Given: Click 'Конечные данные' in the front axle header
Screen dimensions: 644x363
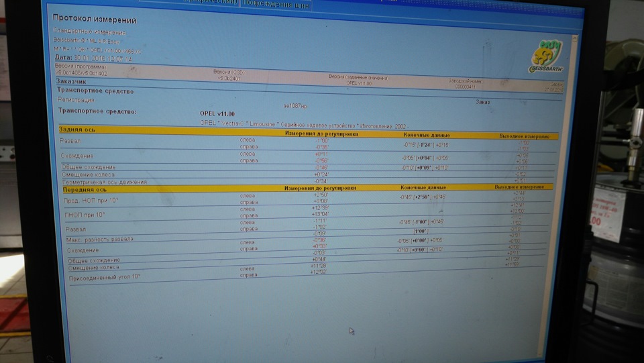Looking at the screenshot, I should pyautogui.click(x=423, y=187).
